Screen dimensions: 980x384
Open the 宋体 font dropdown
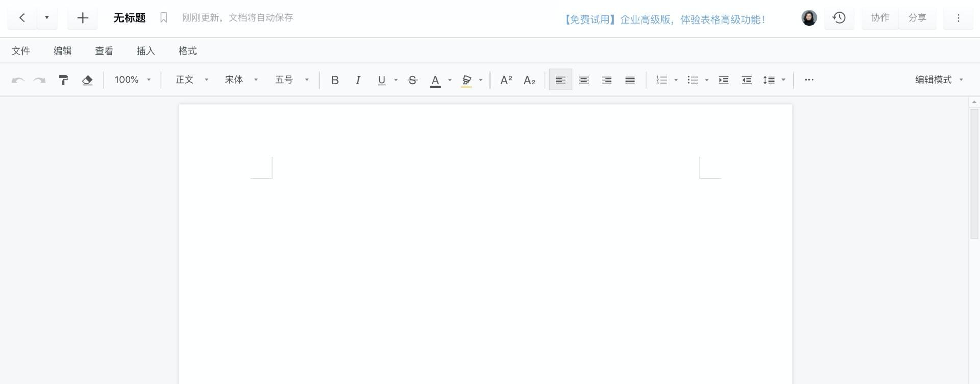(x=241, y=80)
